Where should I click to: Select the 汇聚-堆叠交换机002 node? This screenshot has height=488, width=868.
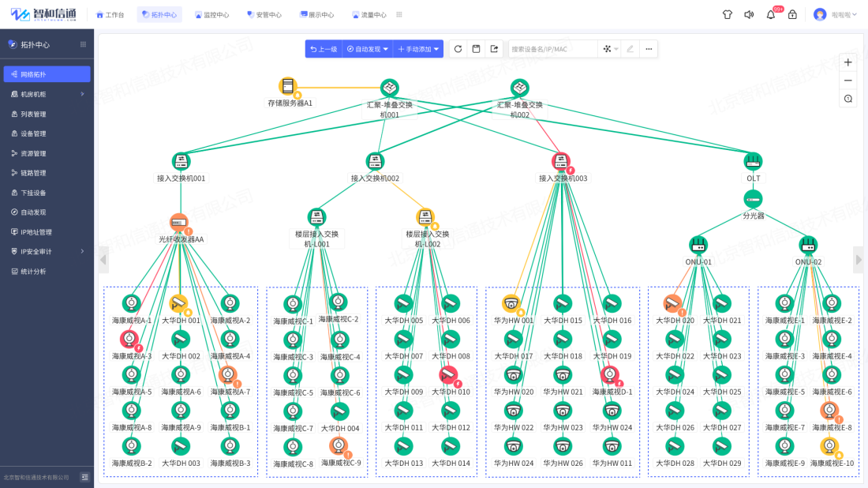(520, 88)
